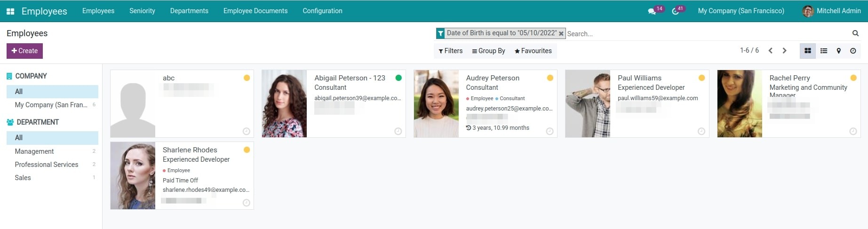Viewport: 868px width, 229px height.
Task: Select My Company (San Francisco) in the sidebar
Action: point(51,105)
